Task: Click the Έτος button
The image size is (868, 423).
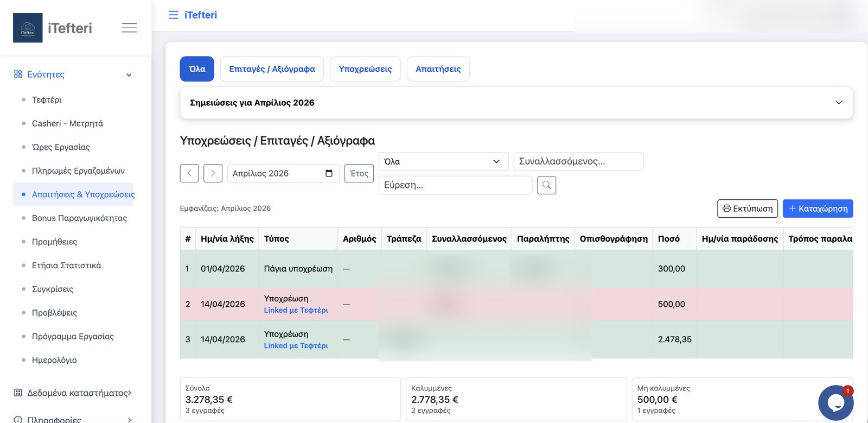Action: click(359, 173)
